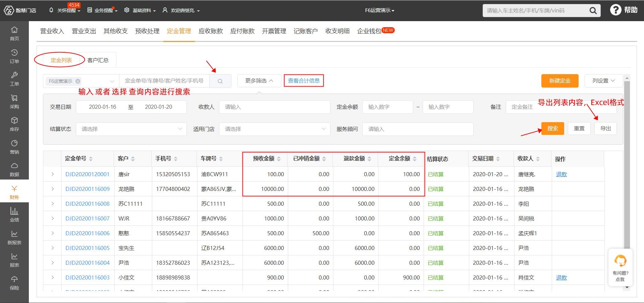Open the 欢迎唐继亮 user menu
Image resolution: width=644 pixels, height=303 pixels.
181,10
